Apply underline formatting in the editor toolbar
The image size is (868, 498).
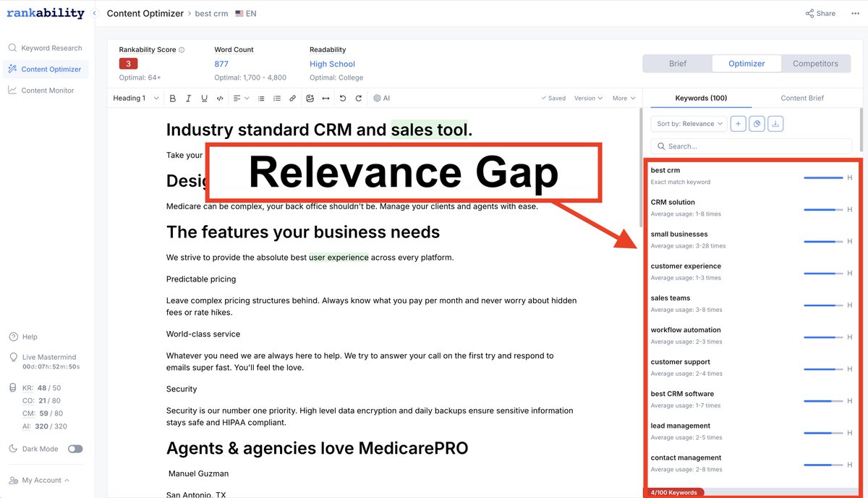point(205,98)
